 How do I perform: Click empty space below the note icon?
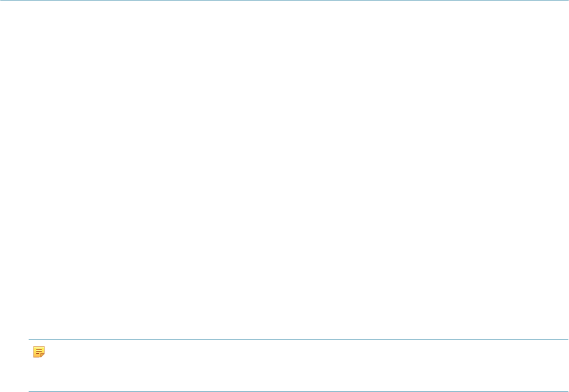click(x=39, y=374)
